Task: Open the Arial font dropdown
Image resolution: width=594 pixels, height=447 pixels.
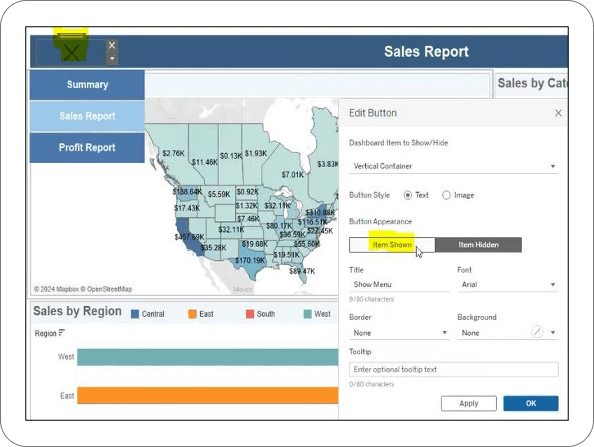Action: pyautogui.click(x=508, y=284)
